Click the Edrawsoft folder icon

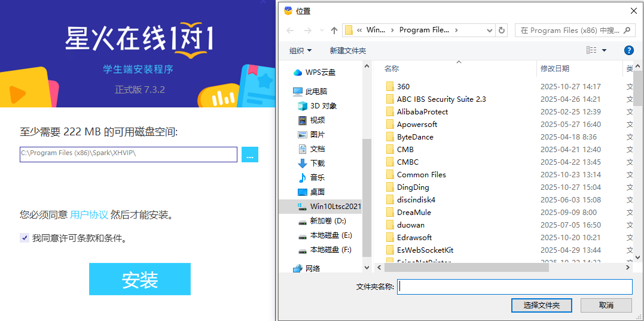pyautogui.click(x=390, y=238)
